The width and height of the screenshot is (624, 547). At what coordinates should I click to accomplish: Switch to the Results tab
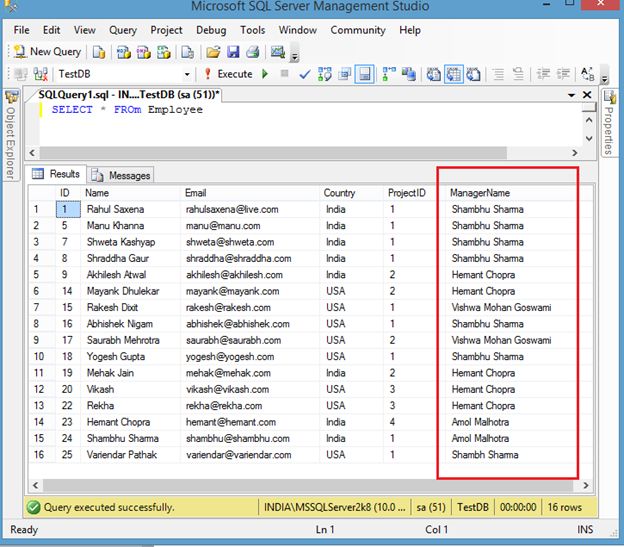click(x=56, y=174)
